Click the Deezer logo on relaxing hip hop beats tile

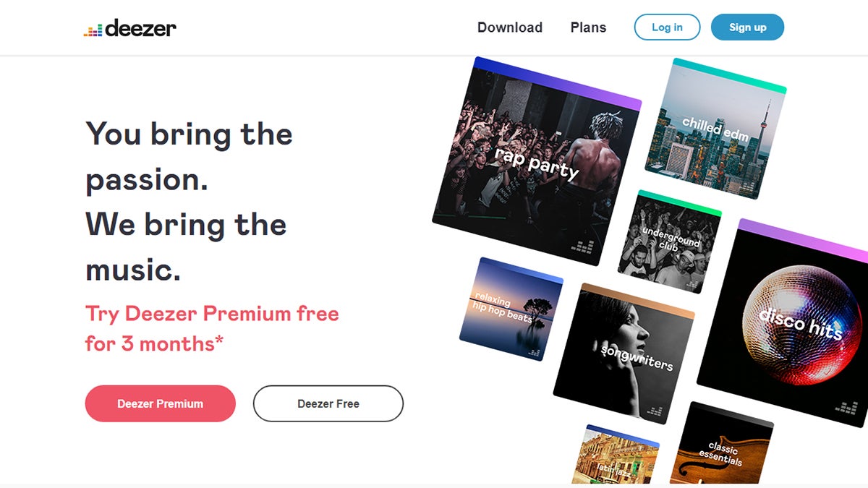(533, 351)
